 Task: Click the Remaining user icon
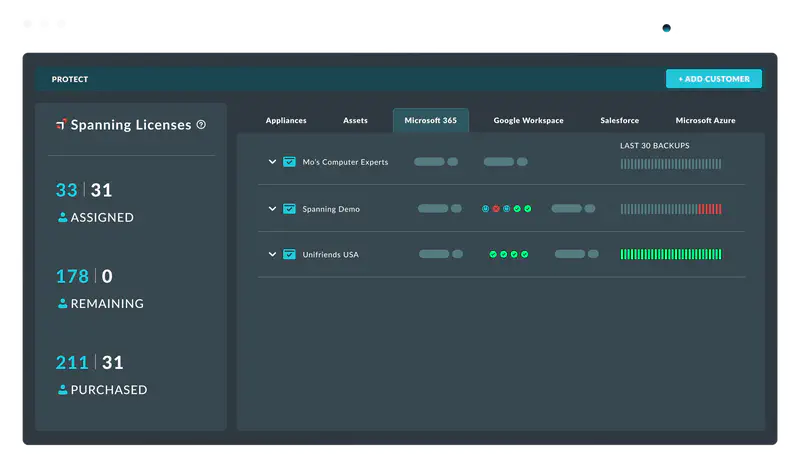click(x=62, y=304)
